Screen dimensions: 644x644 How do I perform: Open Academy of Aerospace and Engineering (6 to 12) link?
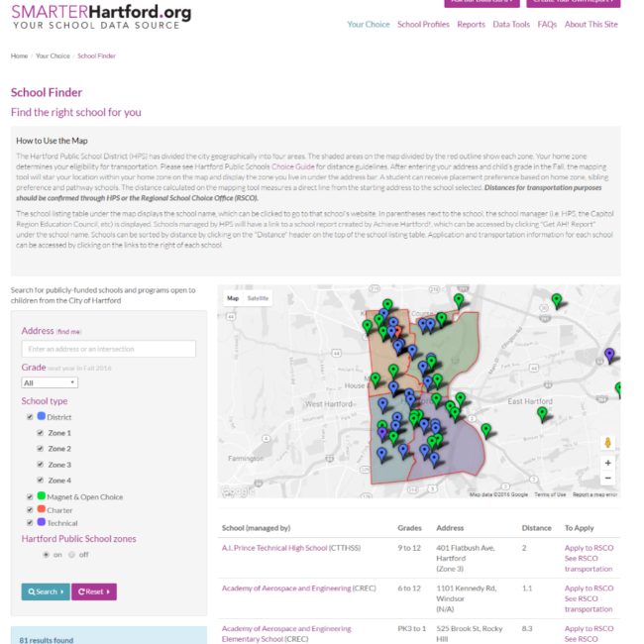[286, 589]
